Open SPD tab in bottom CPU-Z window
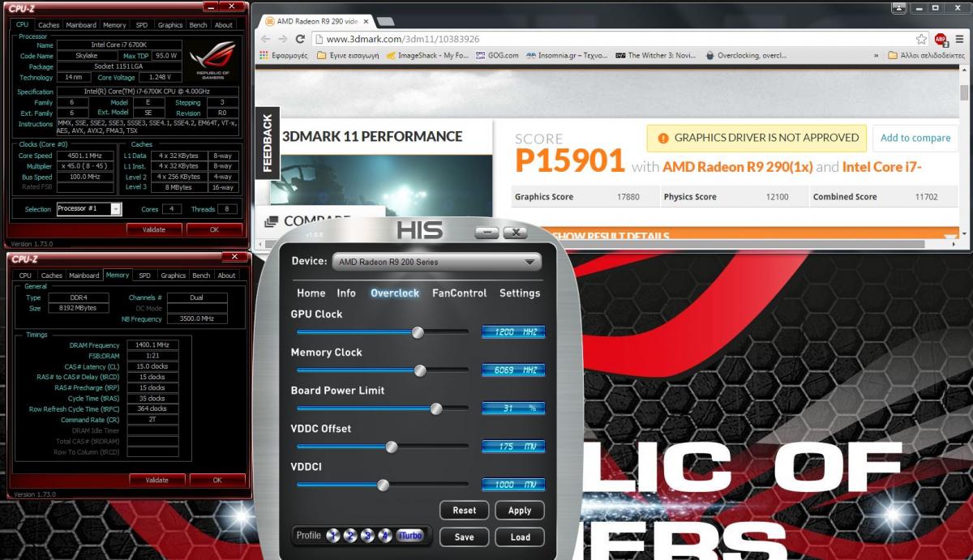 coord(145,276)
